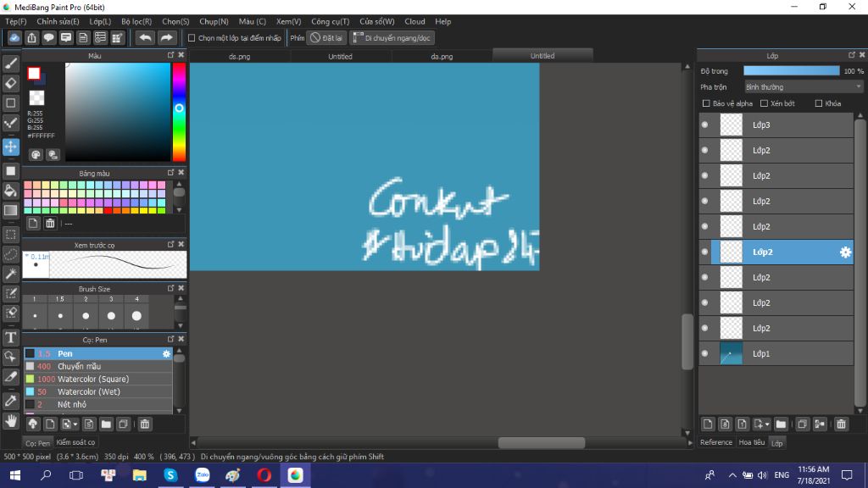Delete palette color with trash icon
The width and height of the screenshot is (868, 488).
pos(50,224)
